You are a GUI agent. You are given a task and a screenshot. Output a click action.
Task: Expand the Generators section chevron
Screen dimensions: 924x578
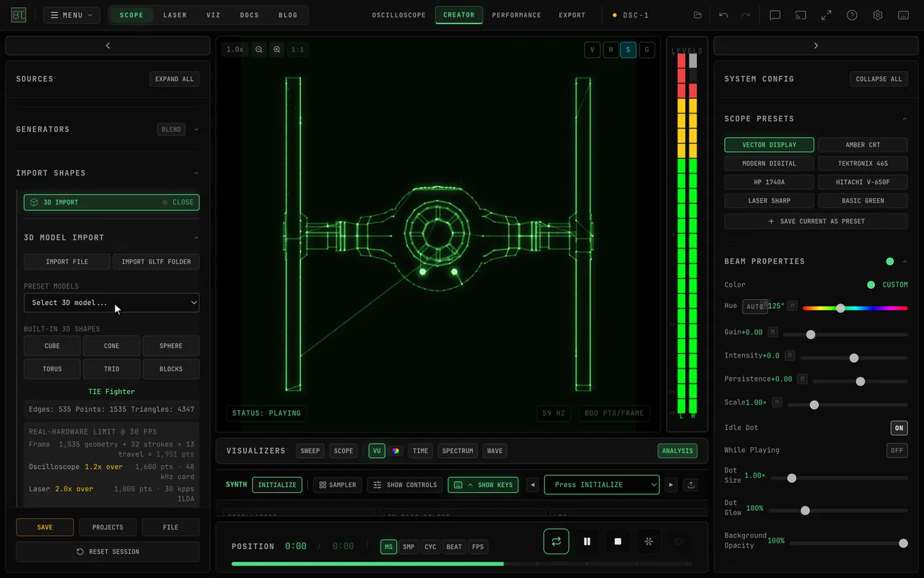(x=196, y=130)
